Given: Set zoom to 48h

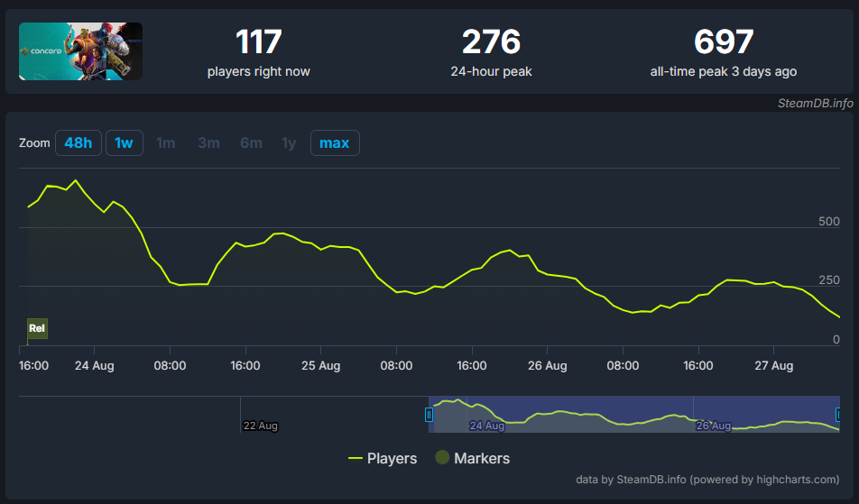Looking at the screenshot, I should (79, 143).
